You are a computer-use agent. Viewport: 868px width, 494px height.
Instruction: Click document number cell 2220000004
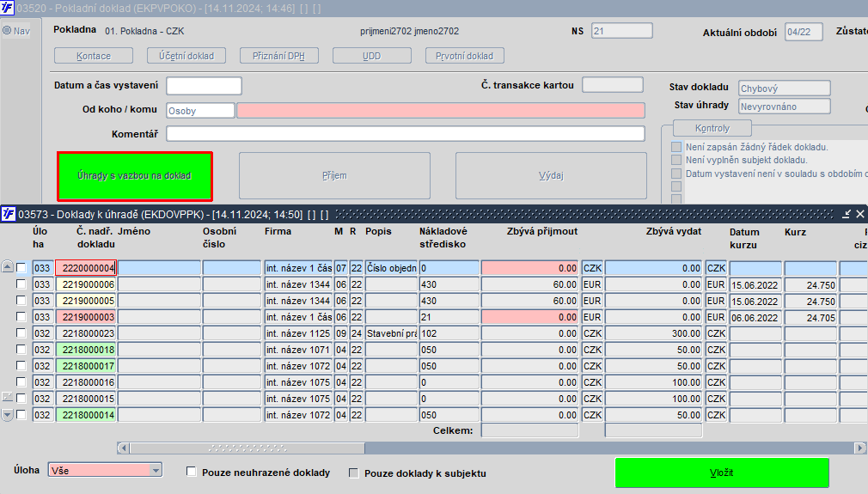click(x=86, y=268)
